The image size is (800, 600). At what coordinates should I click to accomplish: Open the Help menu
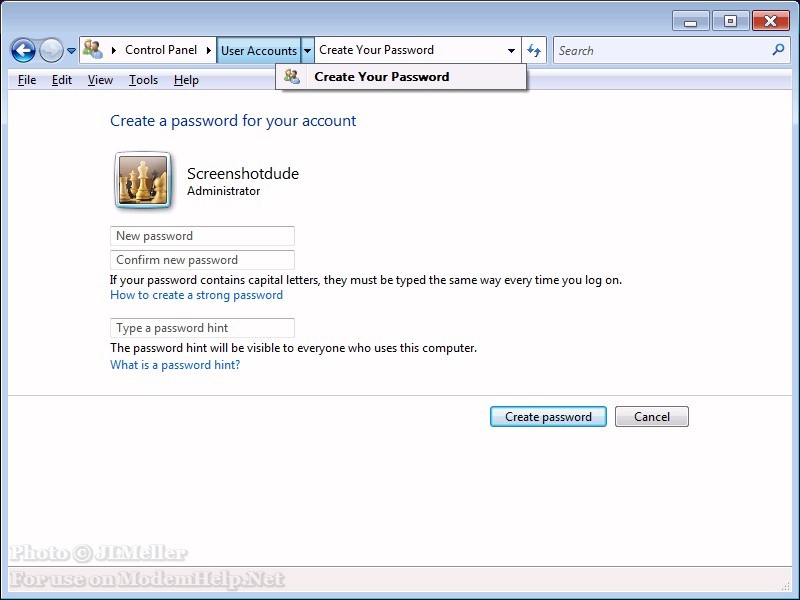[x=186, y=80]
